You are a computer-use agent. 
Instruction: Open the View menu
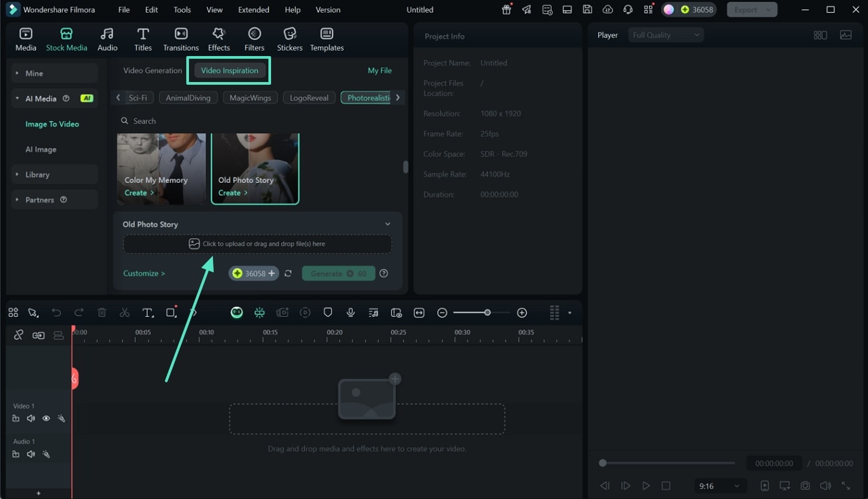[214, 9]
